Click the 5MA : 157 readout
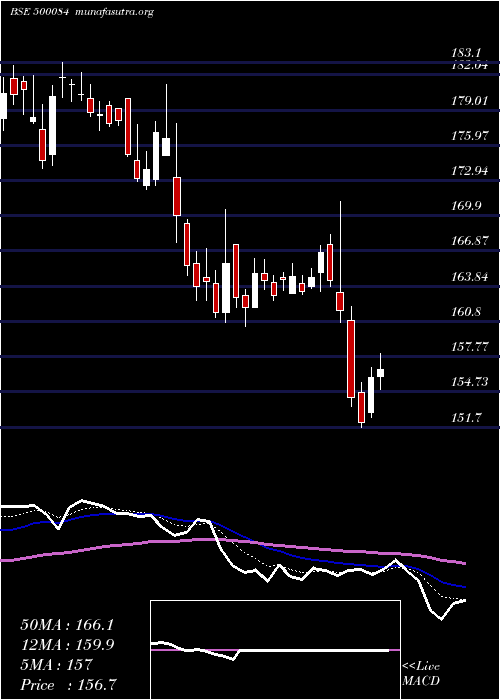500x700 pixels. 56,665
